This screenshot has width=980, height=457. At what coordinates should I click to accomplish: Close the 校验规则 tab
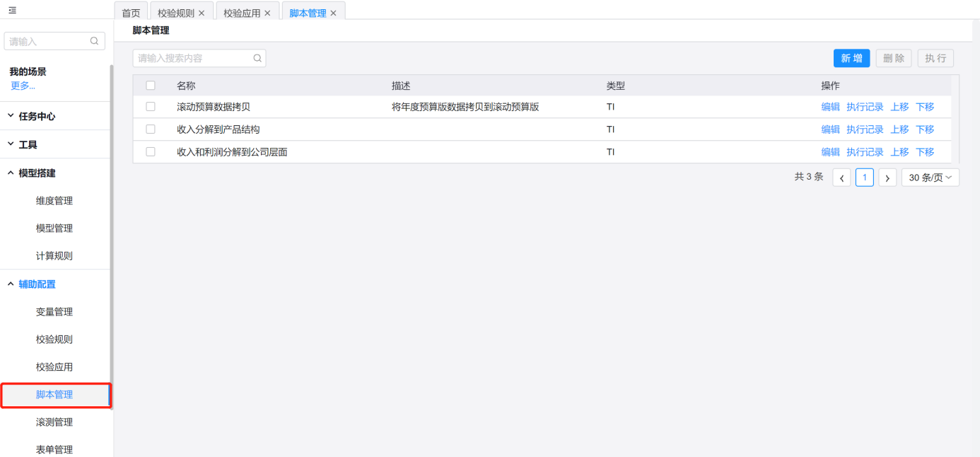point(202,13)
